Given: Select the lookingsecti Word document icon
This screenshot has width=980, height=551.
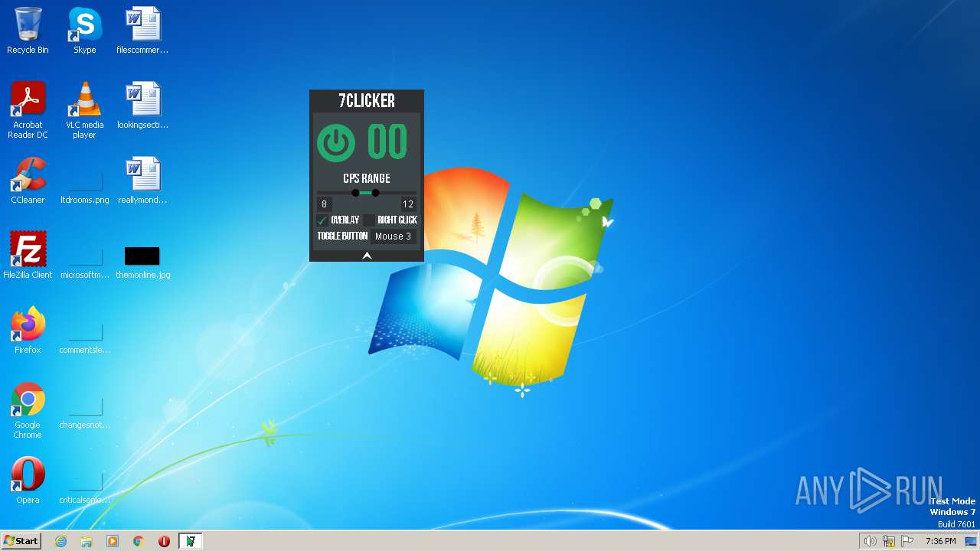Looking at the screenshot, I should click(x=142, y=106).
